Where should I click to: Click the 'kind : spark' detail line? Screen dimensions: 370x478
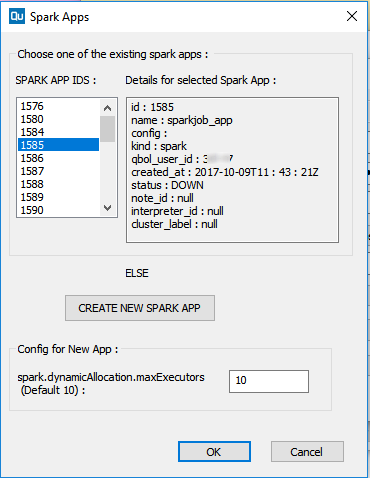pos(159,146)
